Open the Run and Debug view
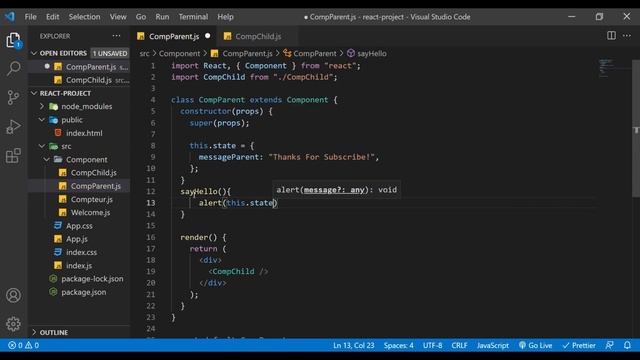 [13, 127]
